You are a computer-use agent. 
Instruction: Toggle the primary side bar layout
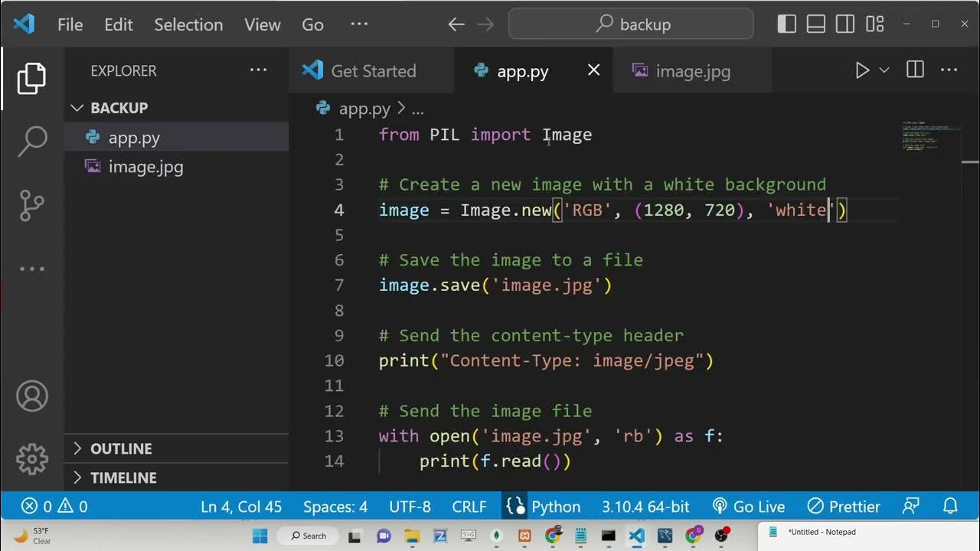point(787,24)
